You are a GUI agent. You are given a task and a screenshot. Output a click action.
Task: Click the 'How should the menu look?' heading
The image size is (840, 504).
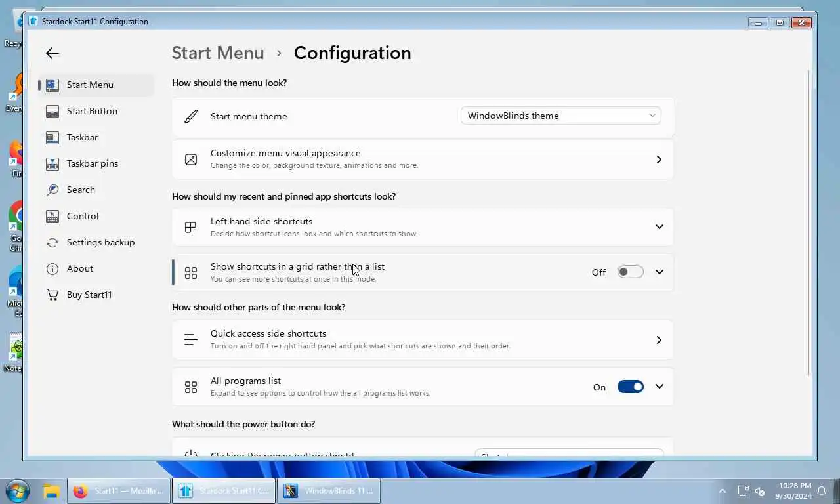click(x=230, y=83)
